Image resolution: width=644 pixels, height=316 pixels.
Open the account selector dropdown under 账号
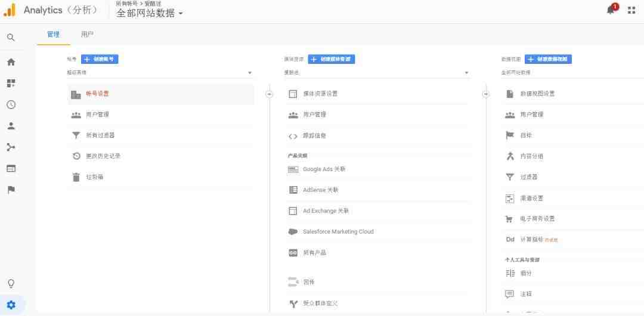click(x=160, y=73)
